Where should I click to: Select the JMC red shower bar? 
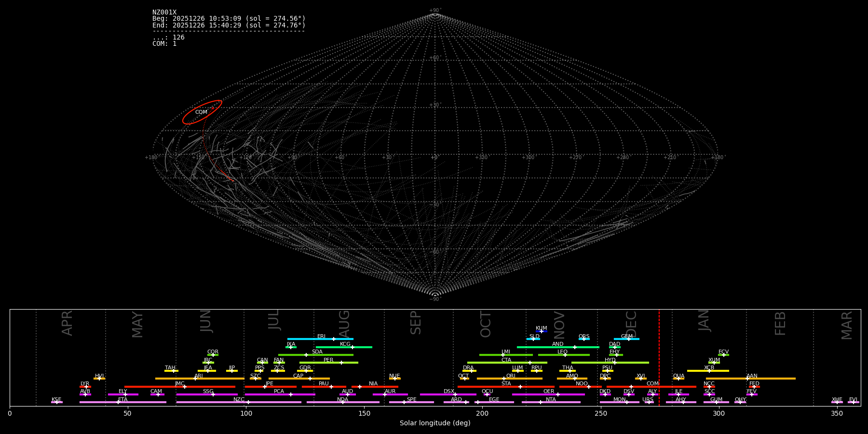[180, 387]
